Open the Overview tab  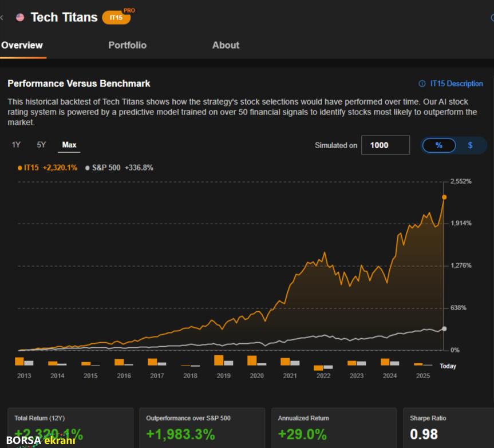click(x=22, y=45)
